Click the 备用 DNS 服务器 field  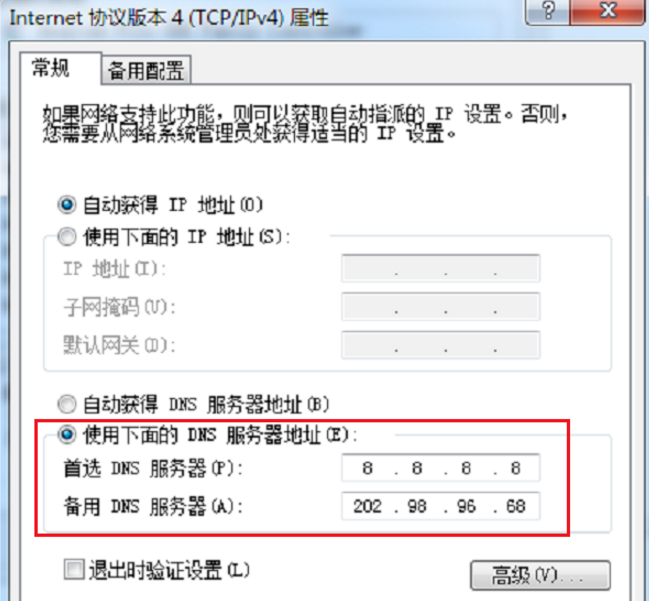click(x=440, y=506)
